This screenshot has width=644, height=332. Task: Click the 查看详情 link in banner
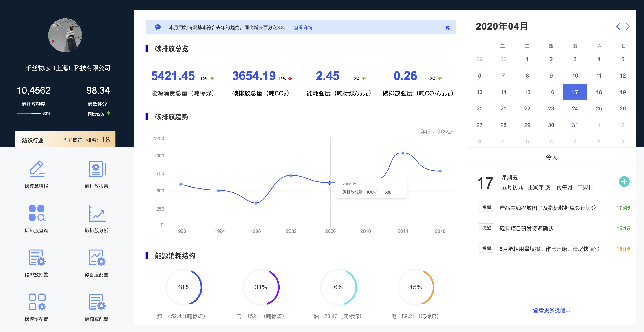[x=303, y=28]
